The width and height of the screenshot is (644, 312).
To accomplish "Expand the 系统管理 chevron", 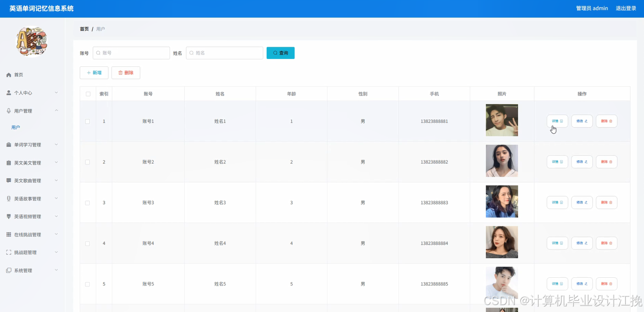I will 56,270.
